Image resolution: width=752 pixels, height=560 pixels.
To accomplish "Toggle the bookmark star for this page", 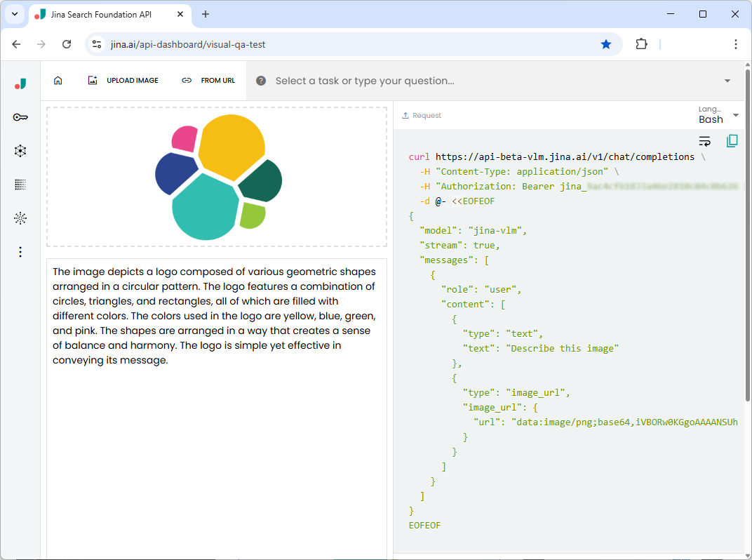I will [606, 44].
